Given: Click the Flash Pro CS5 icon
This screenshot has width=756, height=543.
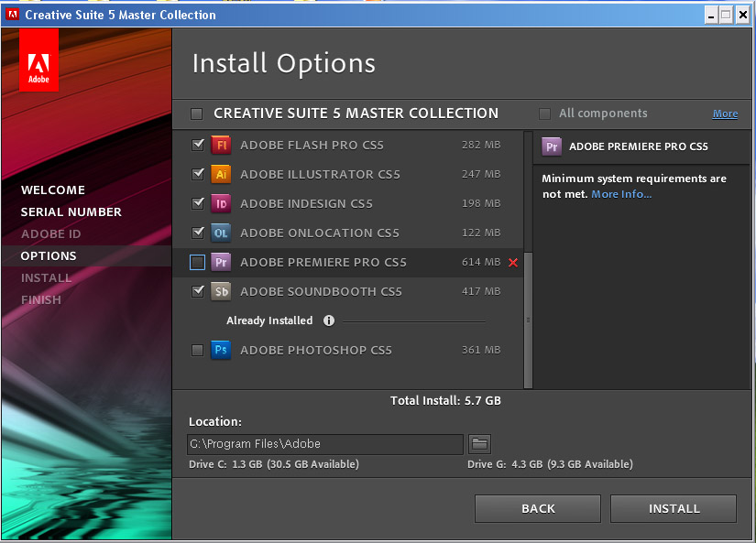Looking at the screenshot, I should click(222, 145).
